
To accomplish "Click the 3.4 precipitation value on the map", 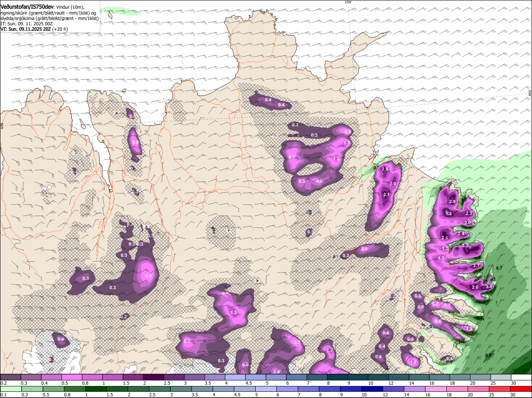I will point(489,286).
